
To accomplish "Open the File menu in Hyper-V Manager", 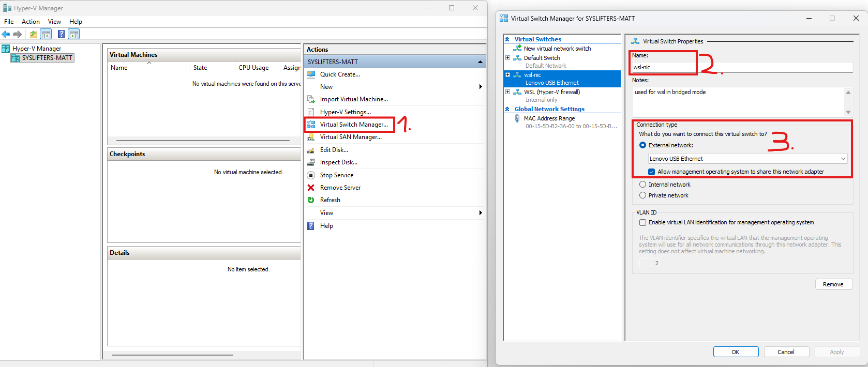I will (x=9, y=22).
